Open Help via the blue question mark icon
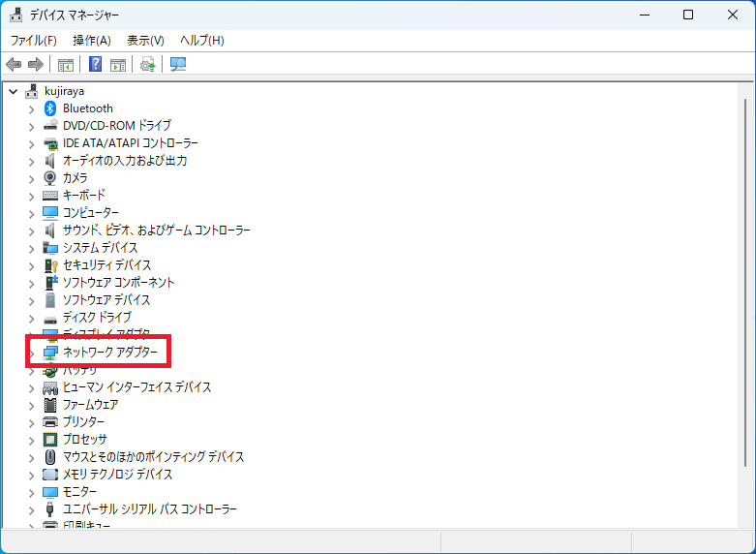 (96, 64)
